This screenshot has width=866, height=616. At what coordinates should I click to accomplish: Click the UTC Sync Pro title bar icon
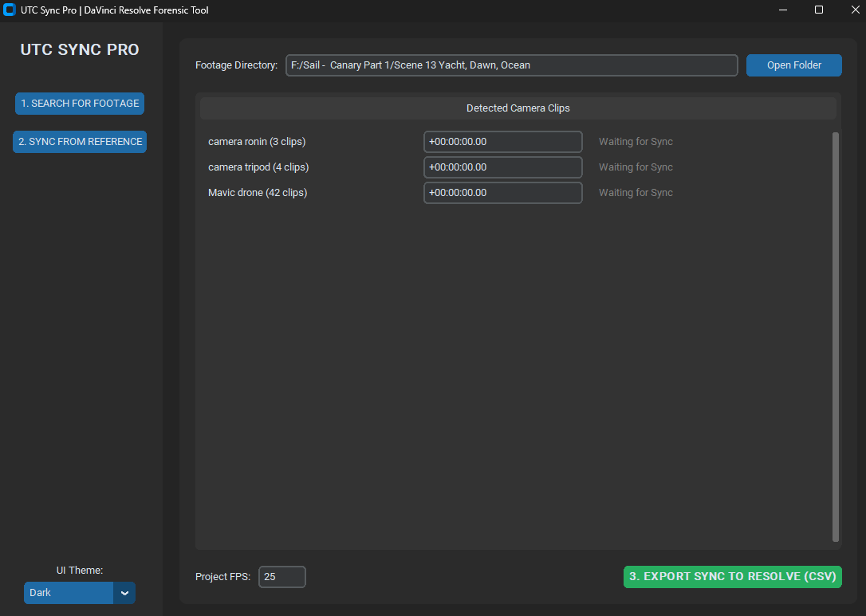pos(10,10)
